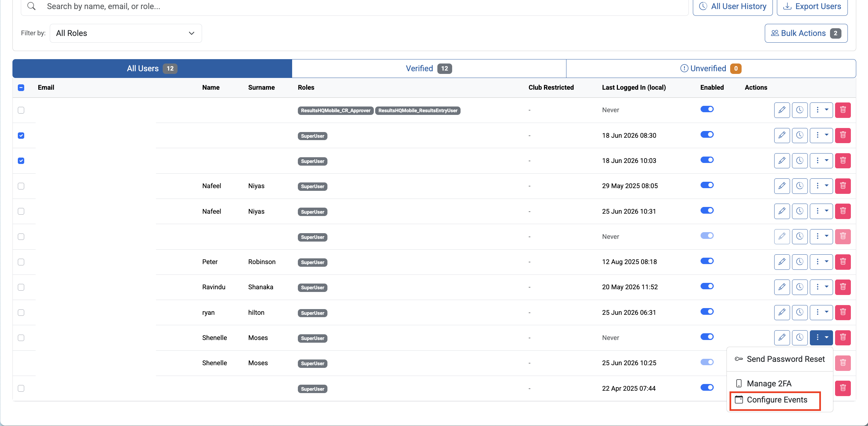Select the Peter Robinson row checkbox

tap(21, 262)
